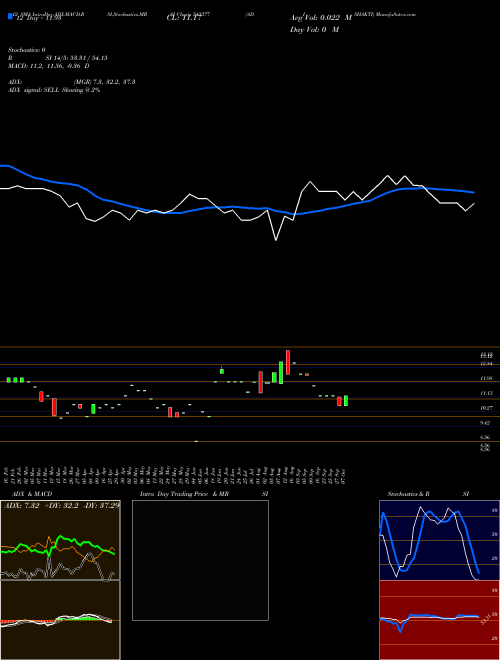Click the 10.27 price axis label
Image resolution: width=500 pixels, height=660 pixels.
486,408
